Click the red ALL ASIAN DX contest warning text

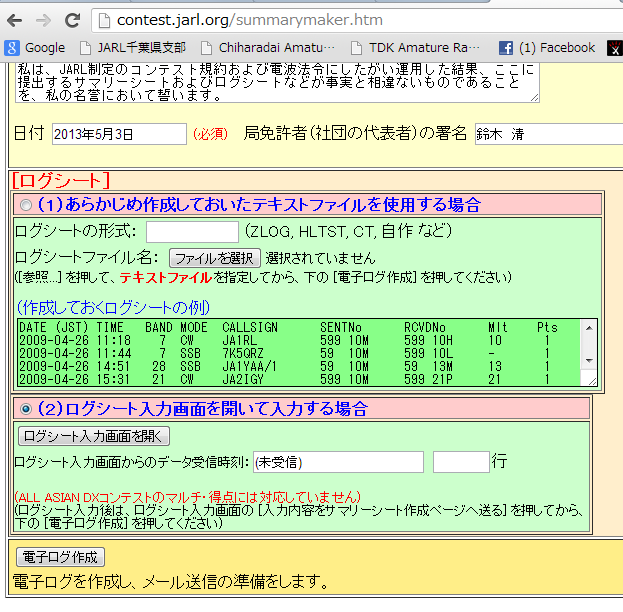[188, 497]
